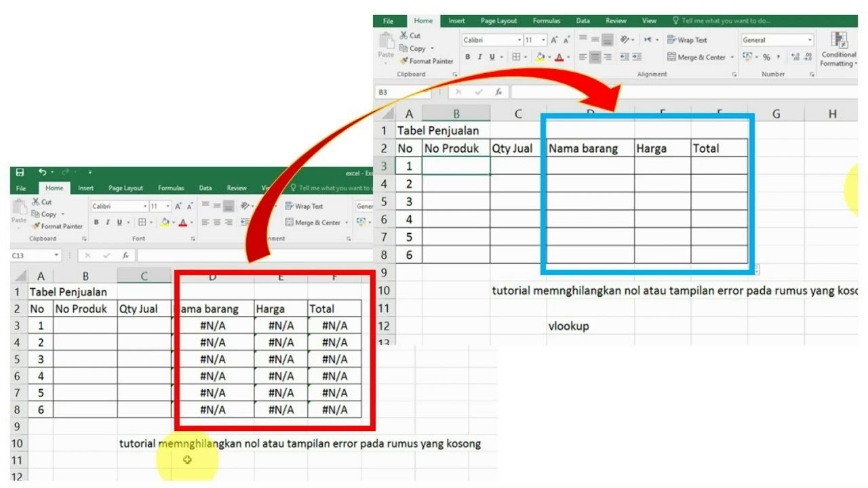The width and height of the screenshot is (868, 488).
Task: Select "vlookup" cell in right Excel window
Action: click(x=591, y=326)
